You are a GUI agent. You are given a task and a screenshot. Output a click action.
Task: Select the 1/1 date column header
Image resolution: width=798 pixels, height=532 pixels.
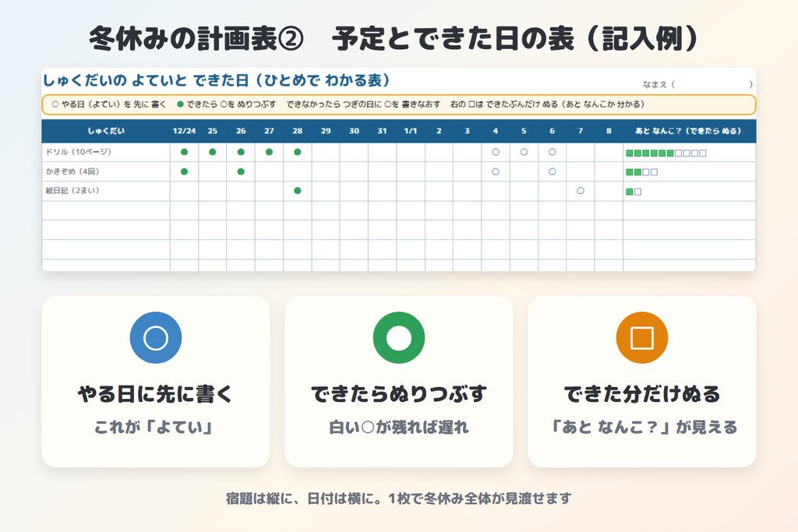411,131
